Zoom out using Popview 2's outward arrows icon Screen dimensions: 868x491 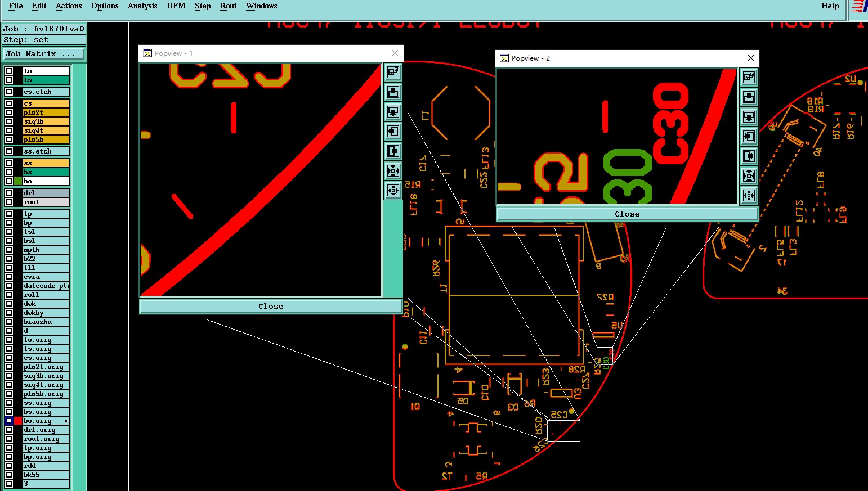749,195
